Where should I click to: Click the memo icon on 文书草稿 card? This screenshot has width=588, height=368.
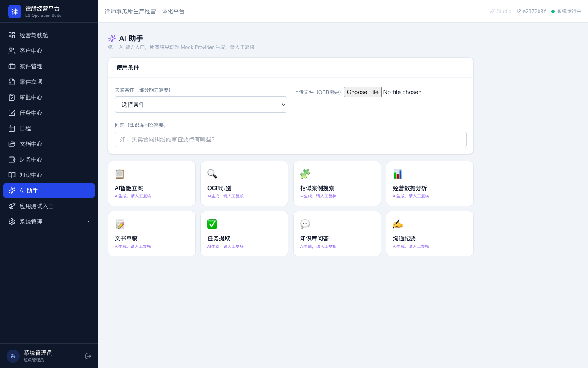point(120,224)
